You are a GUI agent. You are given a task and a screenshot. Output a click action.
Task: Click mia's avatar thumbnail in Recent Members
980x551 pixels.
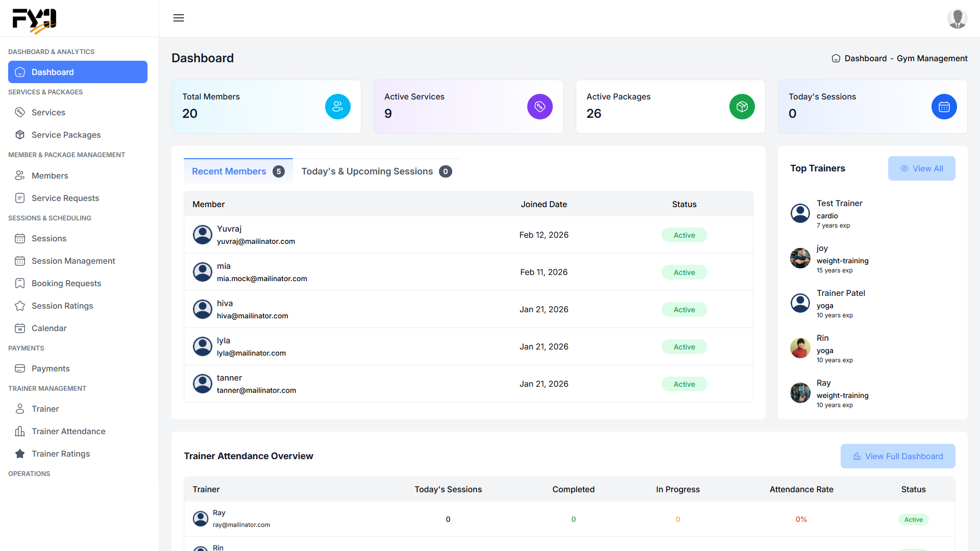[x=203, y=272]
